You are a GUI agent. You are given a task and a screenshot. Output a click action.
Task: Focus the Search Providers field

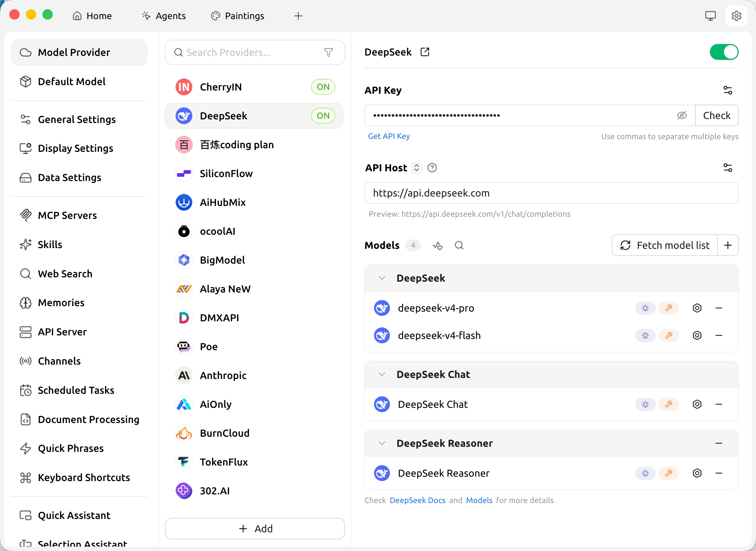click(x=255, y=52)
